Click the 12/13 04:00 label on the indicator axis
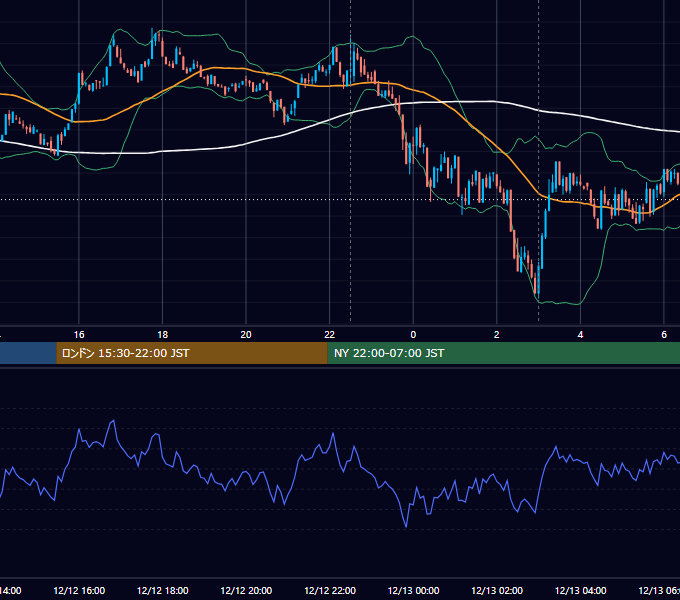The image size is (680, 600). 580,590
